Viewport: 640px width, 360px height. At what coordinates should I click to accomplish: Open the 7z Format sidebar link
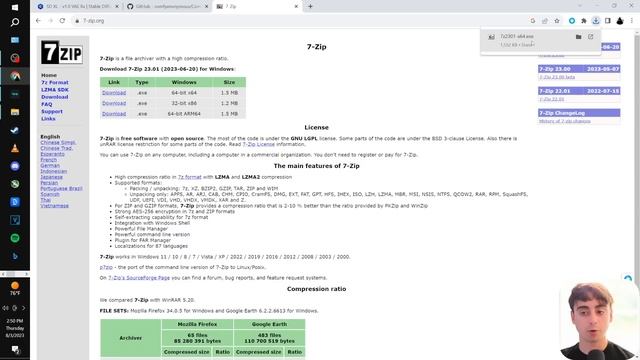pos(55,82)
